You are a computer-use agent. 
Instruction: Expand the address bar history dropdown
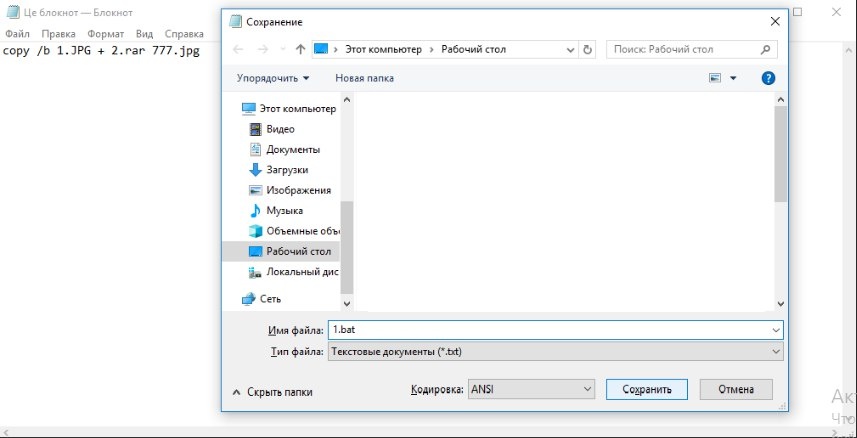click(x=570, y=49)
